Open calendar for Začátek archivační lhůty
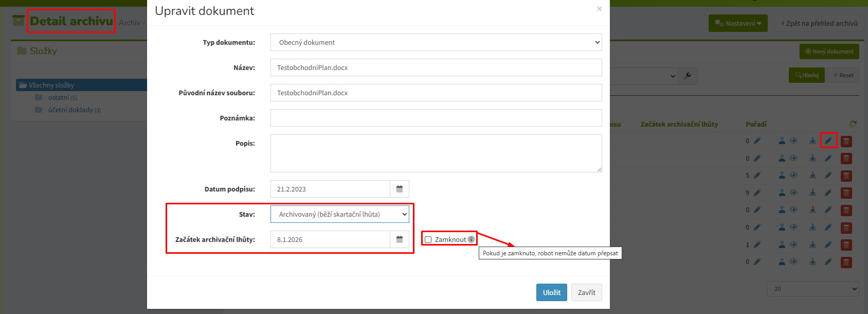The width and height of the screenshot is (868, 314). point(400,239)
